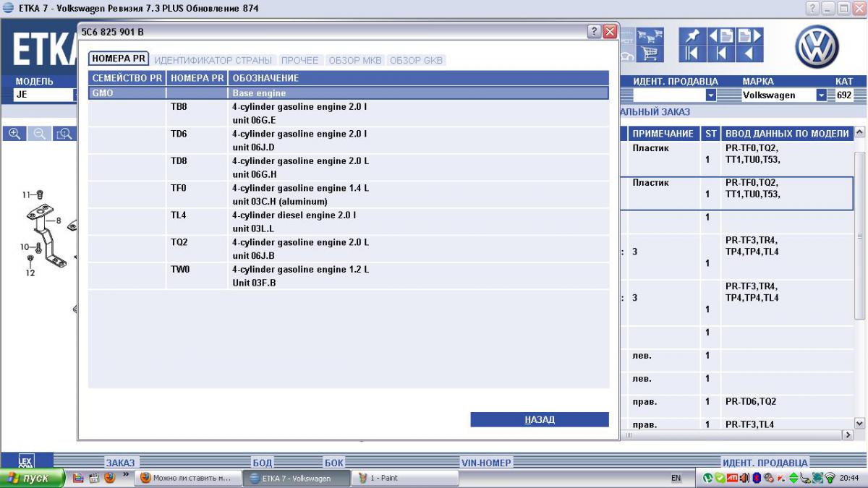The height and width of the screenshot is (488, 868).
Task: Open the volume speaker tray icon
Action: pyautogui.click(x=744, y=478)
